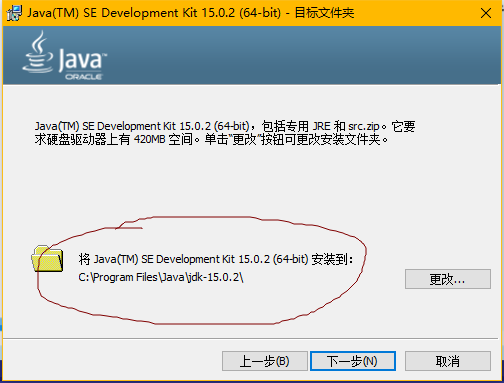
Task: Click the Java Oracle logo in banner
Action: tap(65, 56)
